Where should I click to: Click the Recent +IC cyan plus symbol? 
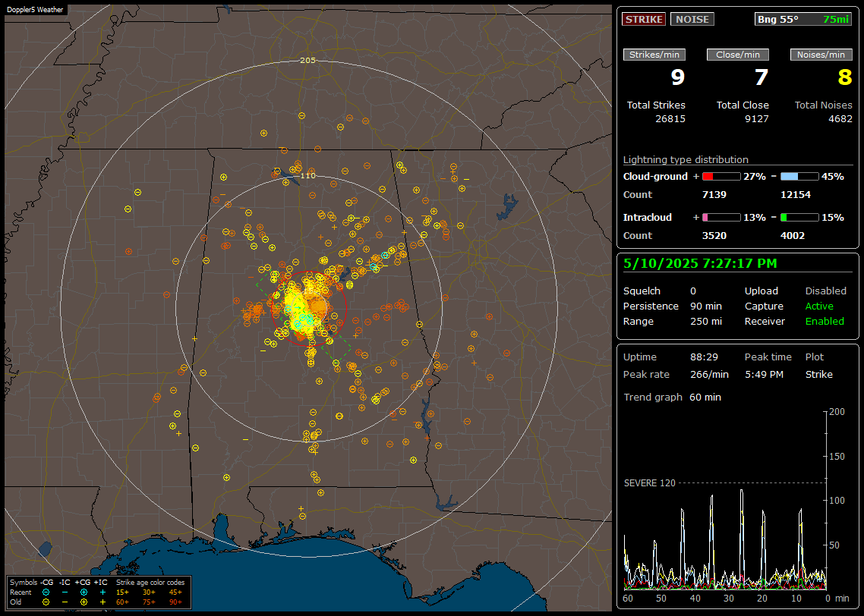coord(102,592)
